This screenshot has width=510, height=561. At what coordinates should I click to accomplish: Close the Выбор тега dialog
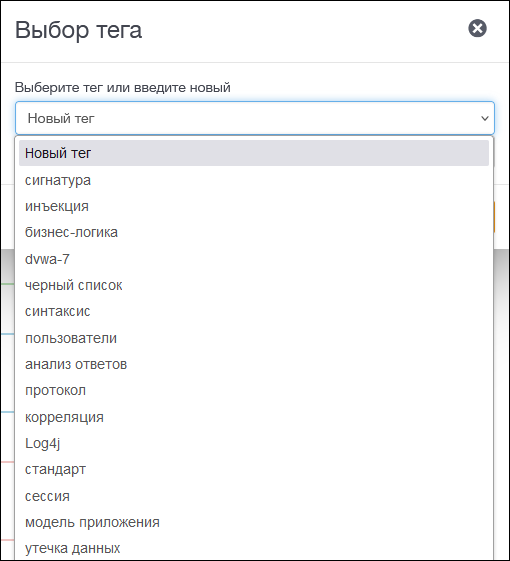(x=477, y=28)
